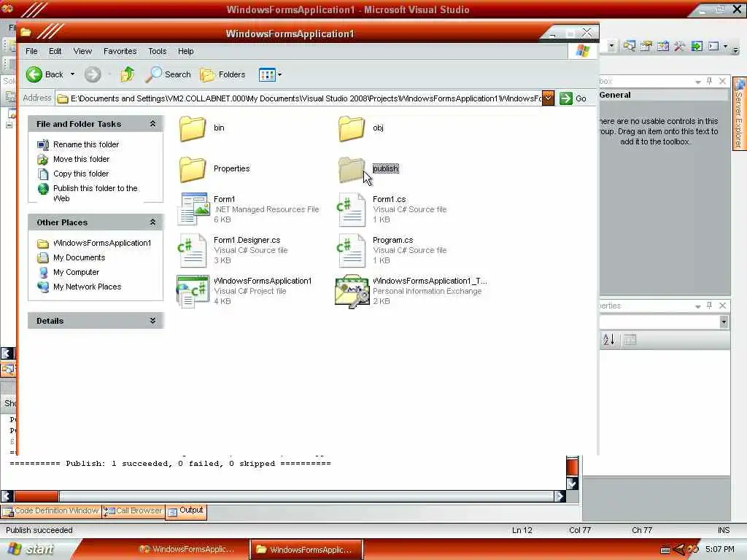
Task: Click the alphabetical sort icon in Properties panel
Action: [608, 340]
